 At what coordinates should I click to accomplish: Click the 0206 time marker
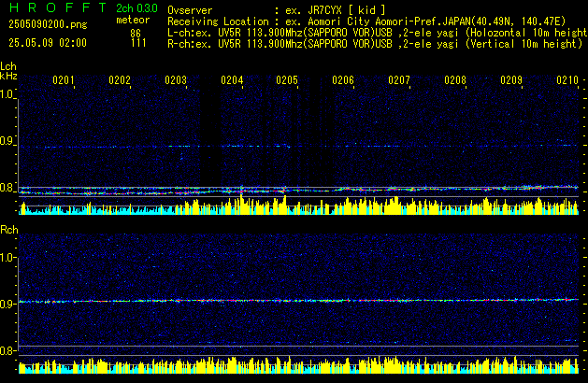(343, 80)
